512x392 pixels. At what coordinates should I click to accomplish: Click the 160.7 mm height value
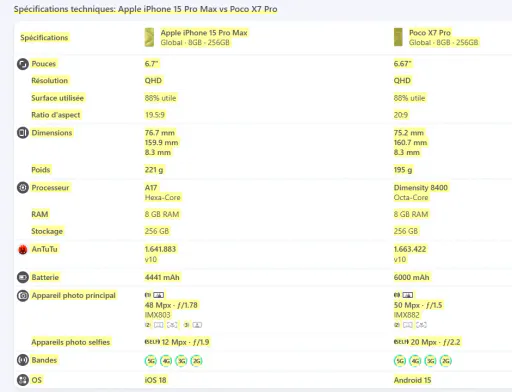410,143
